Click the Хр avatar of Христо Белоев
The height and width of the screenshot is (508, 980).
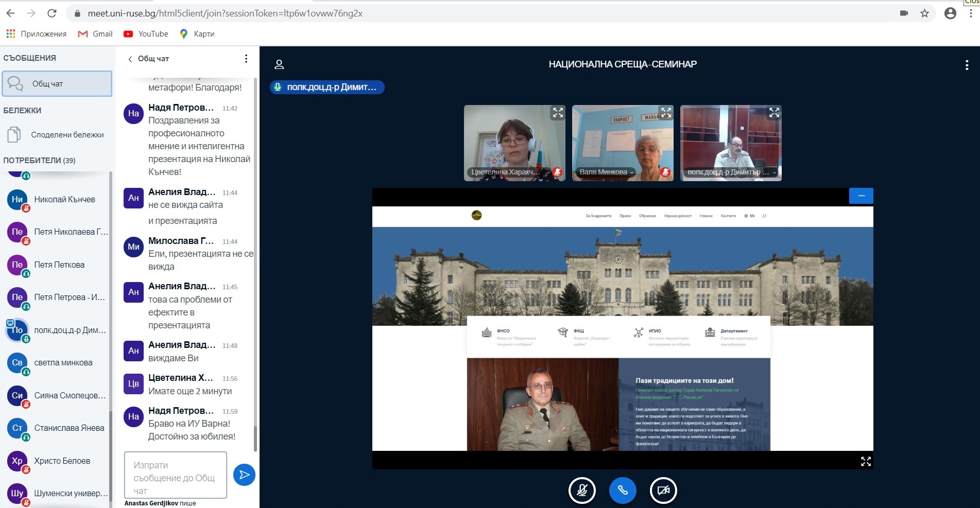click(17, 461)
